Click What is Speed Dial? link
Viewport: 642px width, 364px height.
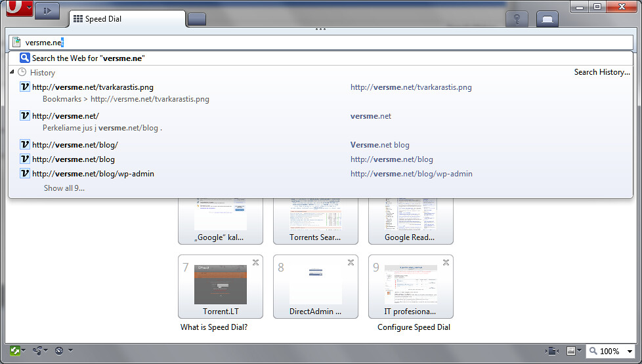[214, 327]
